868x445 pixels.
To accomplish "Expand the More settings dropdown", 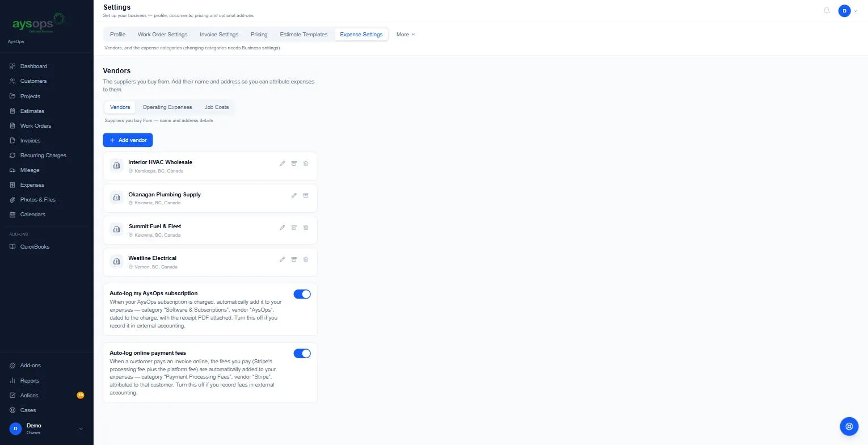I will tap(406, 35).
